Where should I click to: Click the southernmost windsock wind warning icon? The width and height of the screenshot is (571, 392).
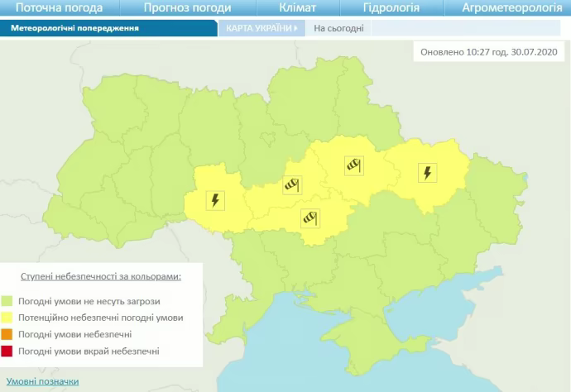coord(310,218)
